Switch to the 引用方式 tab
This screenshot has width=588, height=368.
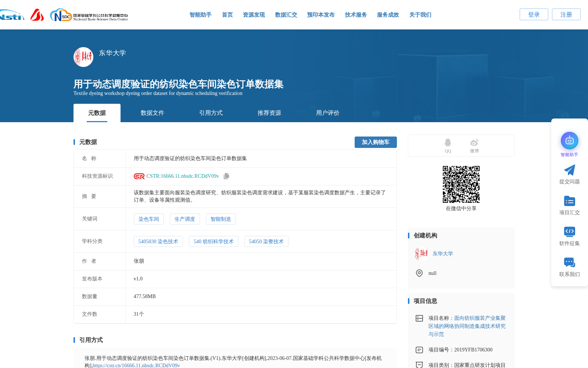pos(211,113)
